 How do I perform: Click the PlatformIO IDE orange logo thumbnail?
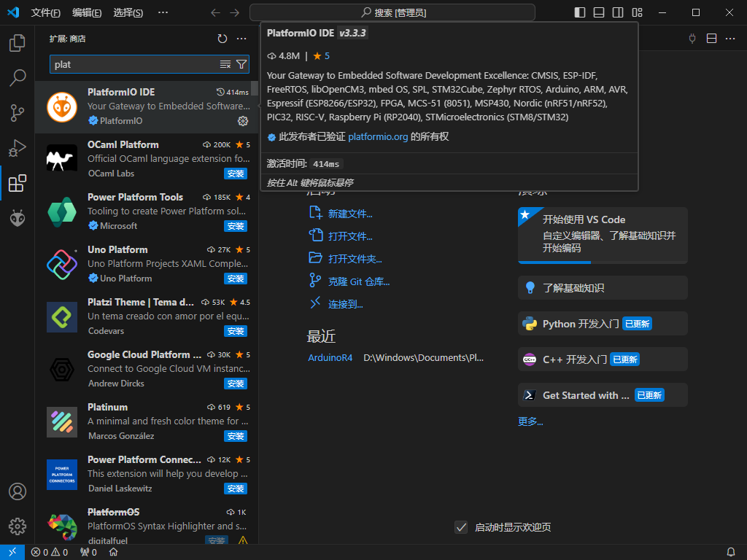62,107
